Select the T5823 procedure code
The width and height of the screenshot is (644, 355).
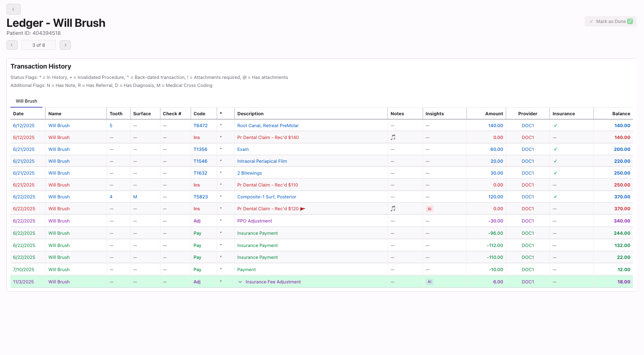[x=201, y=196]
